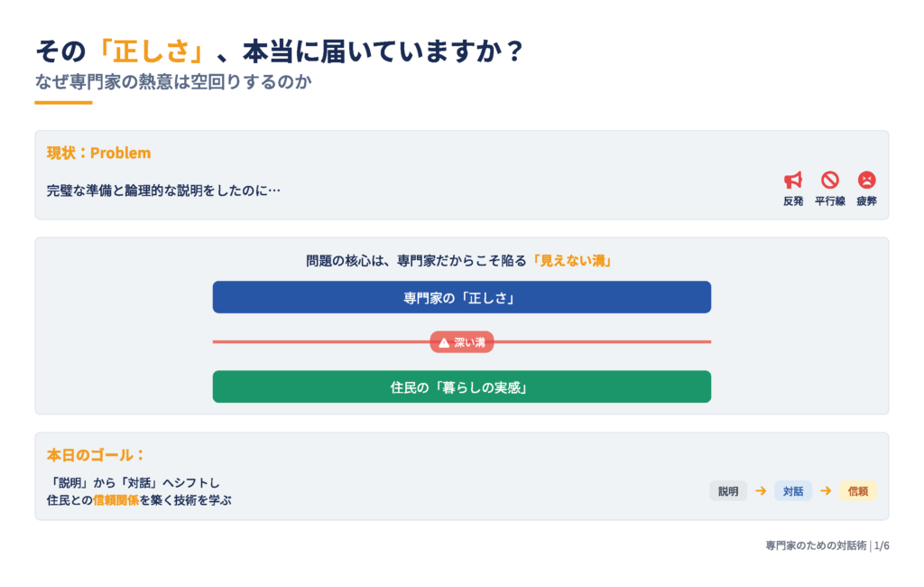Image resolution: width=924 pixels, height=587 pixels.
Task: Click the blue 対話 tag
Action: (793, 491)
